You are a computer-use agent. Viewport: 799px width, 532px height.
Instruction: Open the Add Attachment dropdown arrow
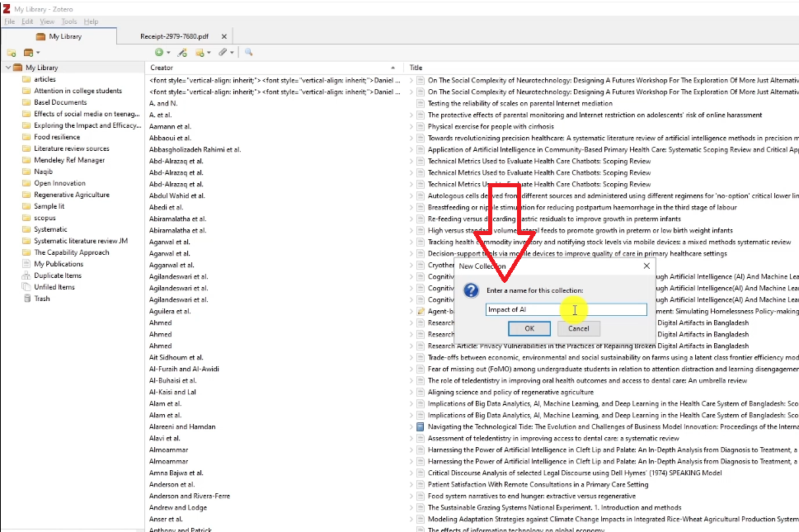coord(232,53)
